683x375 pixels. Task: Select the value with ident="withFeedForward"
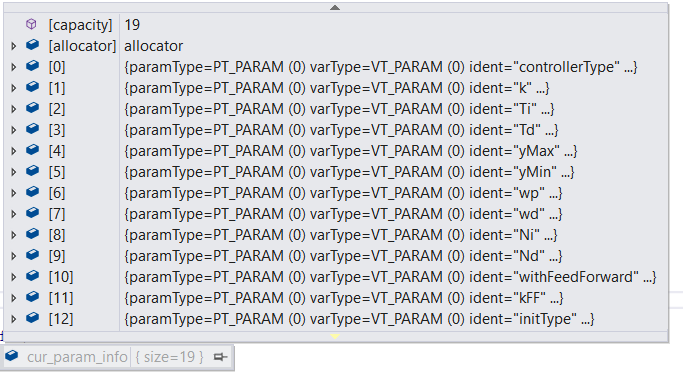coord(390,277)
